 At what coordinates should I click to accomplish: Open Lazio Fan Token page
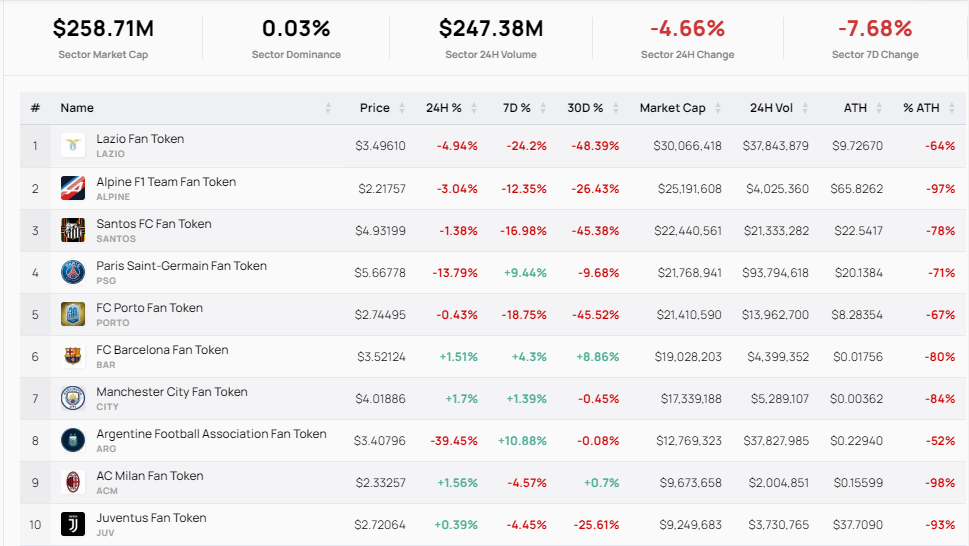click(x=140, y=139)
